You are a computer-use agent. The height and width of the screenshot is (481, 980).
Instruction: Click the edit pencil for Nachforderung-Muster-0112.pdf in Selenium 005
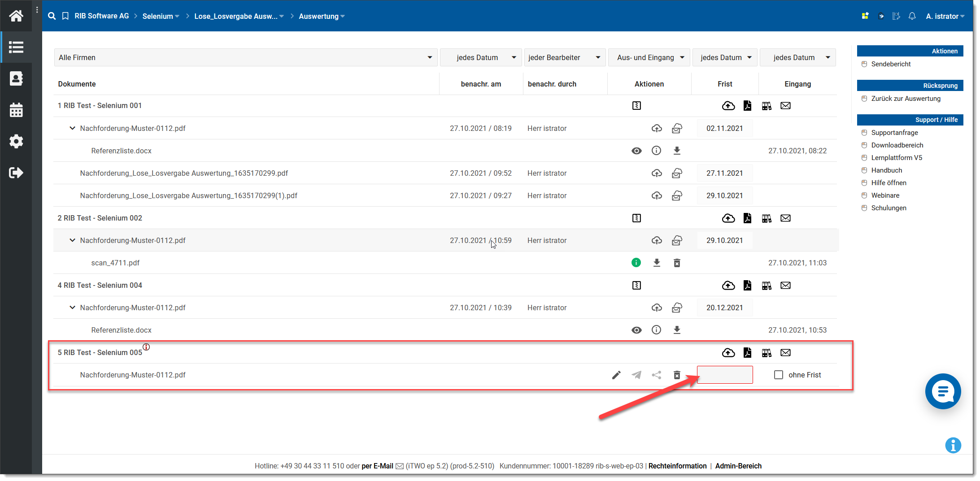616,375
